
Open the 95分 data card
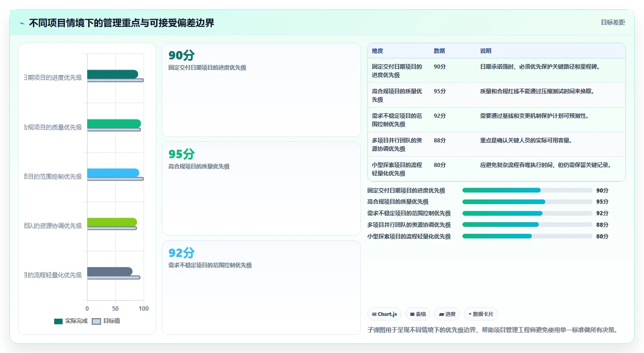click(261, 188)
